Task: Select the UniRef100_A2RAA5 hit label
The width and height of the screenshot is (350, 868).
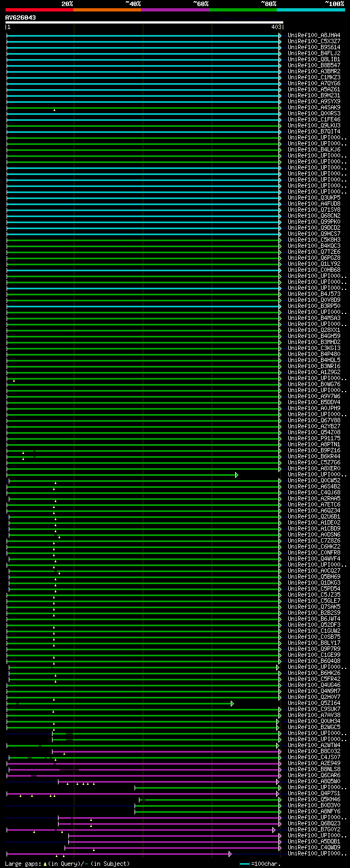Action: (314, 499)
